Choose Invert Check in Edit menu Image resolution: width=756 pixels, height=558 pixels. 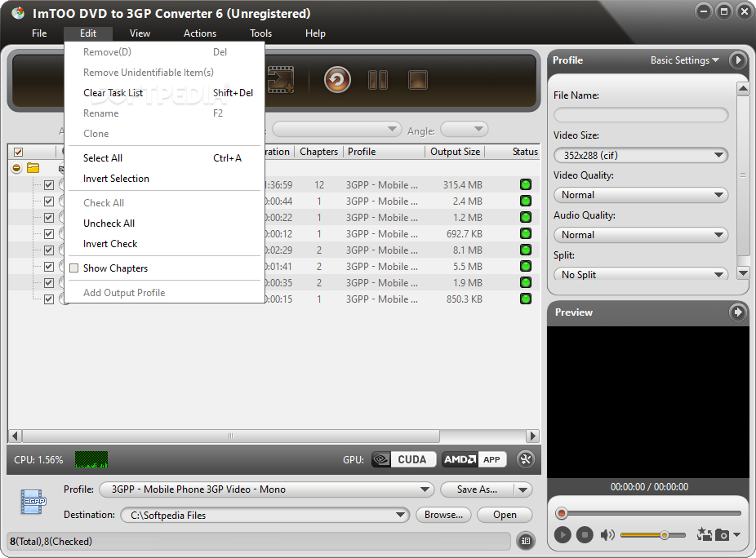[164, 244]
